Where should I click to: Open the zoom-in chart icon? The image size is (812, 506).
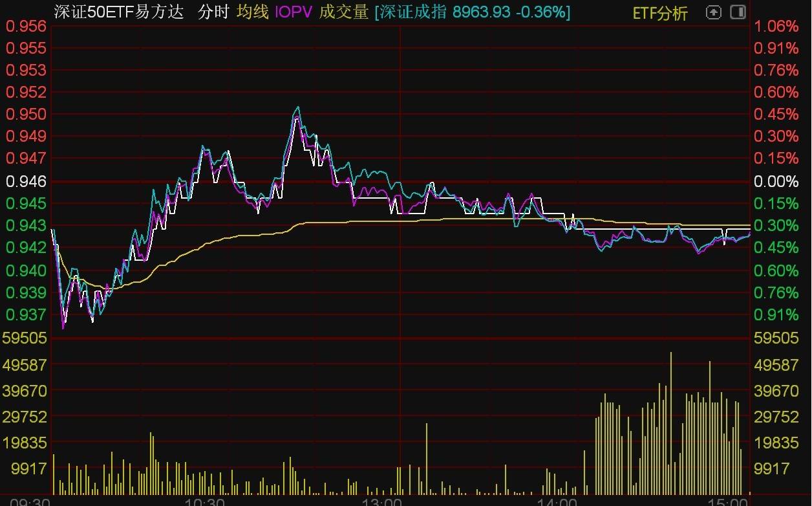713,12
